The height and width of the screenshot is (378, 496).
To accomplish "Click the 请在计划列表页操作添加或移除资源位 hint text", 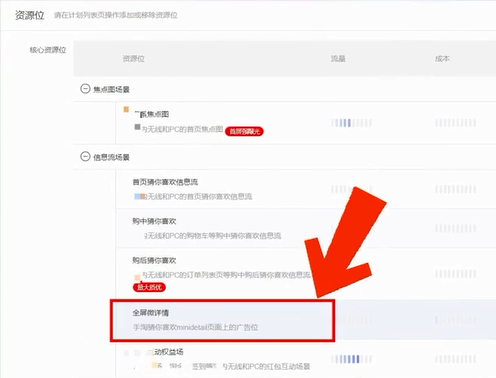I will pyautogui.click(x=115, y=15).
